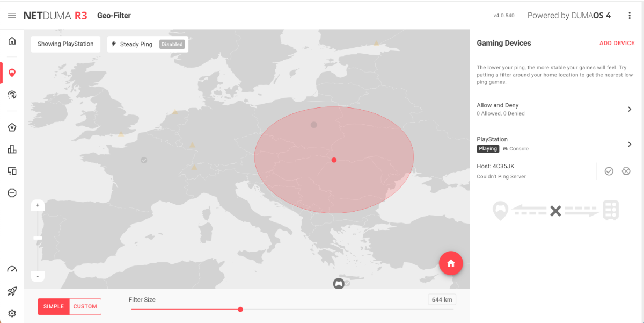Click the red home location floating button
The width and height of the screenshot is (644, 323).
click(x=451, y=263)
